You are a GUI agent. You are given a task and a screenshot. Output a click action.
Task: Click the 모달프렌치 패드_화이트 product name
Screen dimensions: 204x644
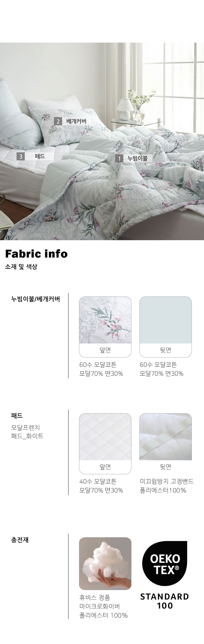pos(27,432)
